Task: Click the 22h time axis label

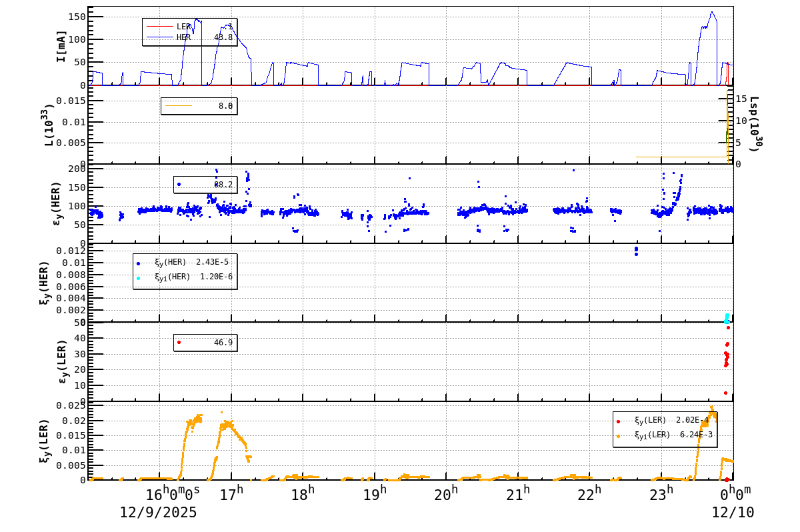Action: [x=589, y=494]
